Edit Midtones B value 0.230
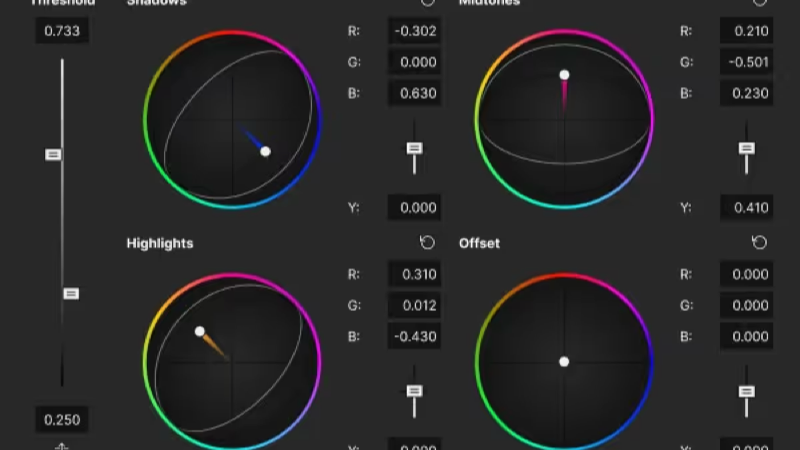 tap(746, 93)
